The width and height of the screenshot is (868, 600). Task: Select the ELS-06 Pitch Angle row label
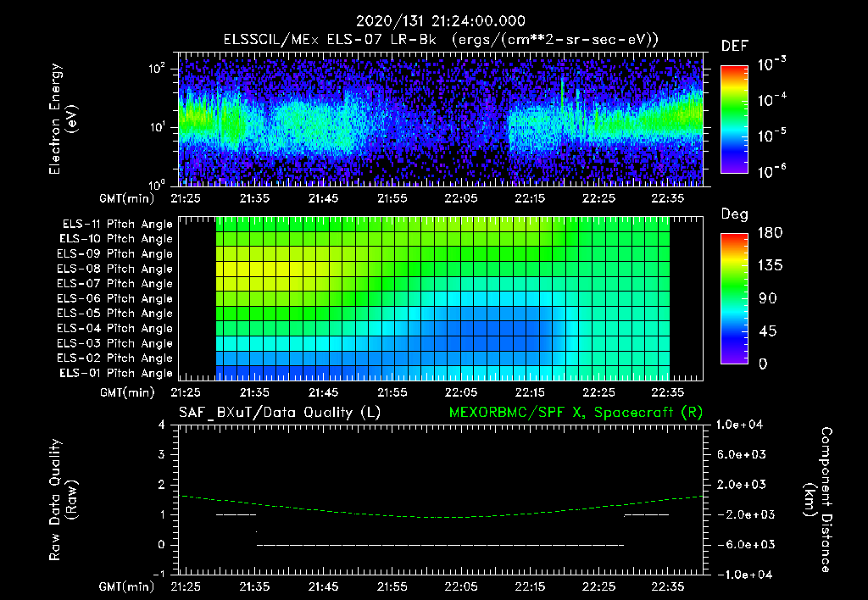(x=115, y=299)
